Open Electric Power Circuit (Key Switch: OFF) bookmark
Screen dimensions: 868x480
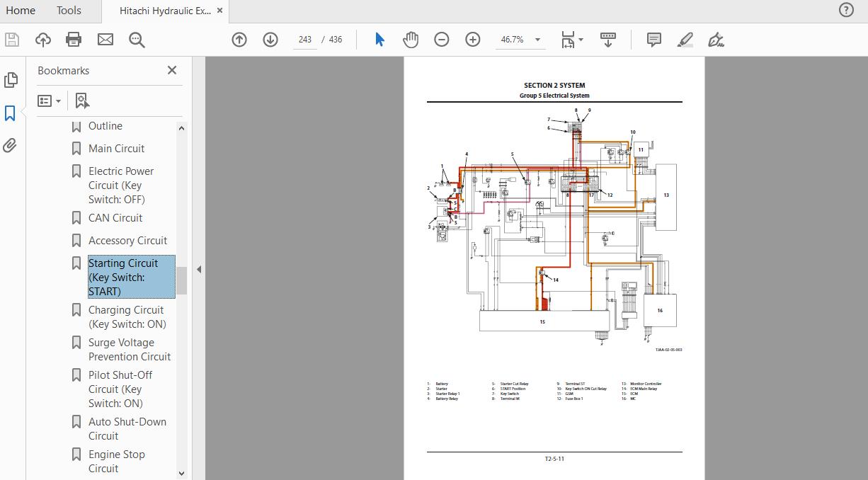tap(121, 185)
